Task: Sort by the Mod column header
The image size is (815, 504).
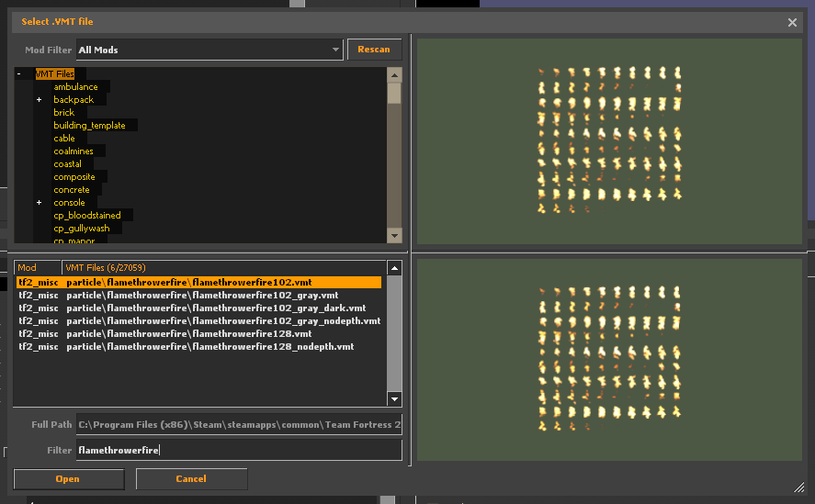Action: 38,267
